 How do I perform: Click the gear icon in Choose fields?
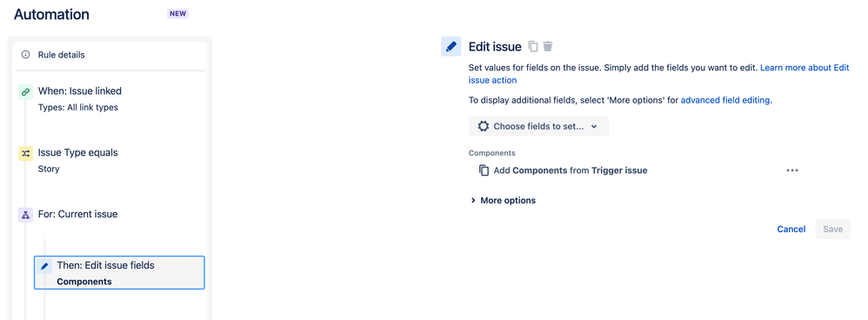pyautogui.click(x=484, y=126)
